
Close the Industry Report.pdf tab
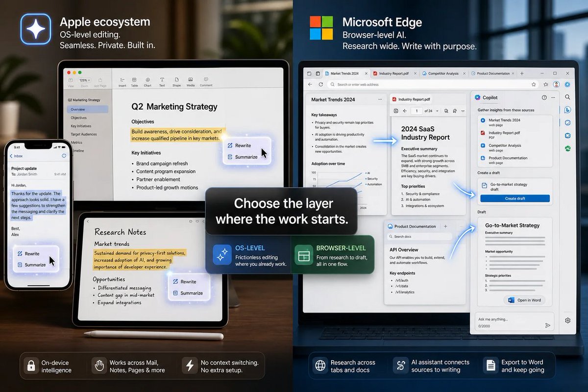pos(414,73)
